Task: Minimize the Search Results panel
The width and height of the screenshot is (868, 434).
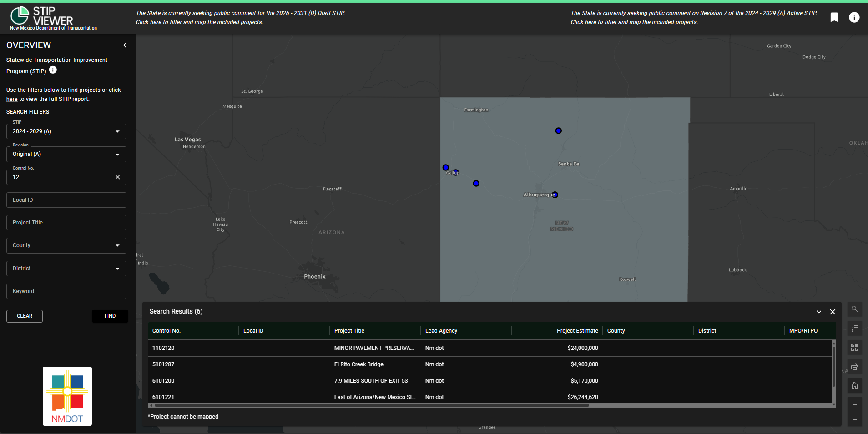Action: [819, 312]
